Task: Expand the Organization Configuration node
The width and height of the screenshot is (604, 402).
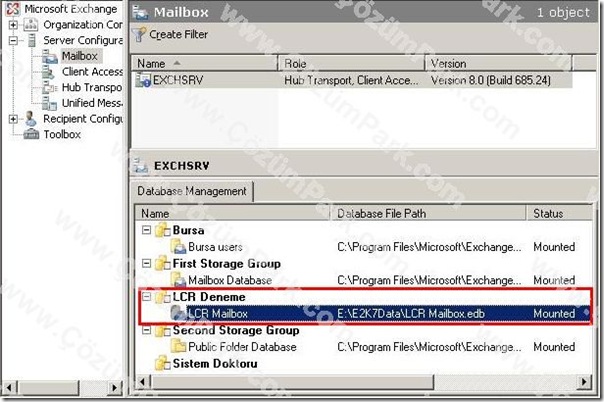Action: (13, 25)
